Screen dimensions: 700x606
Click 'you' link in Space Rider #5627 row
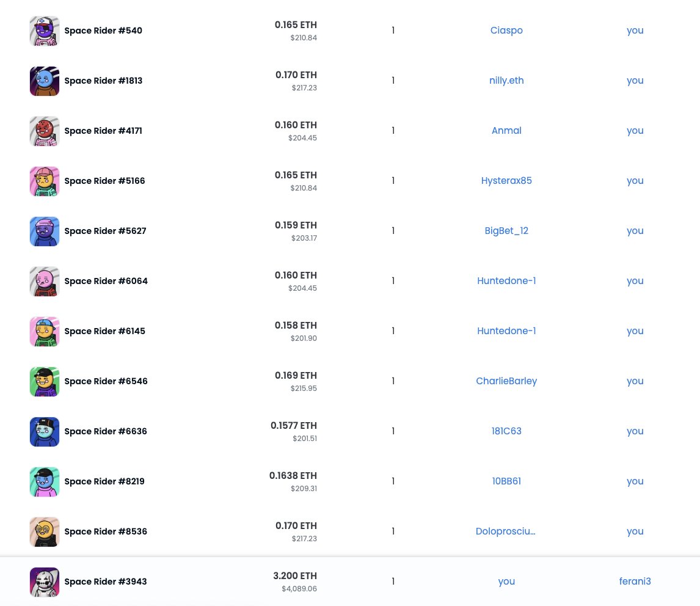pos(635,231)
